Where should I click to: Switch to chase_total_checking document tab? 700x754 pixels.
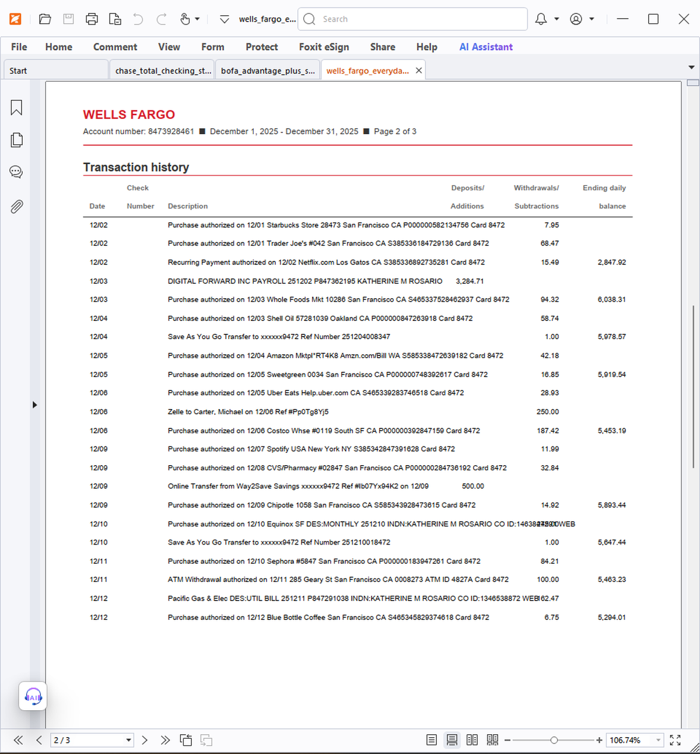(162, 71)
